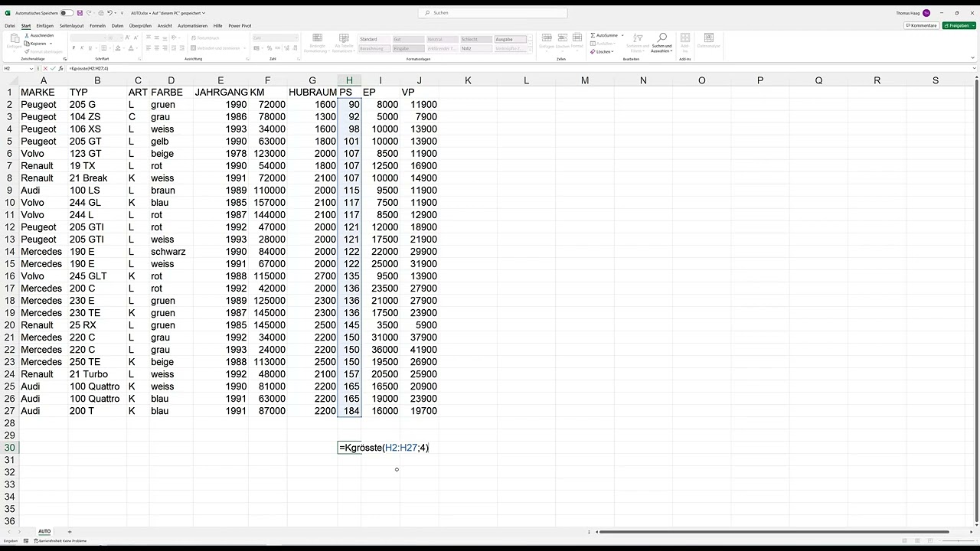Select row 30 header
Viewport: 980px width, 551px height.
(9, 448)
